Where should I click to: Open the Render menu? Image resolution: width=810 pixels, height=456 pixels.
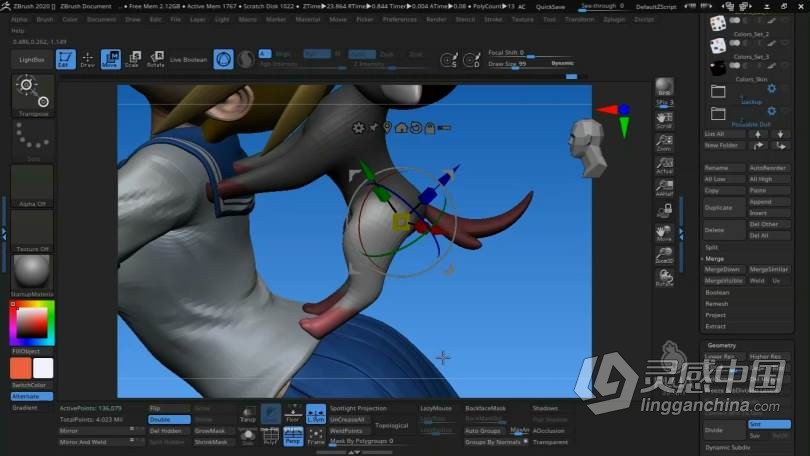(437, 19)
